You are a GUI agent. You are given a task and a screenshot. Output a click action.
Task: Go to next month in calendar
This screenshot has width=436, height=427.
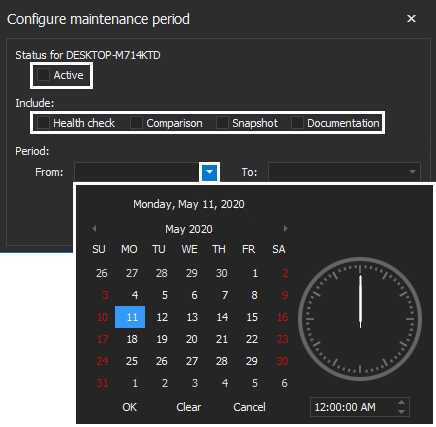(x=285, y=229)
